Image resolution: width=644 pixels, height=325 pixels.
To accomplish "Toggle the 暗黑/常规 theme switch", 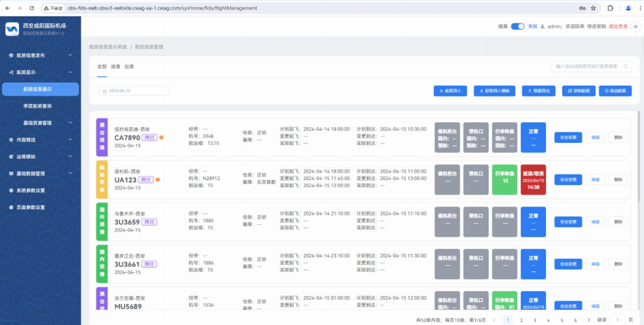I will pos(517,26).
